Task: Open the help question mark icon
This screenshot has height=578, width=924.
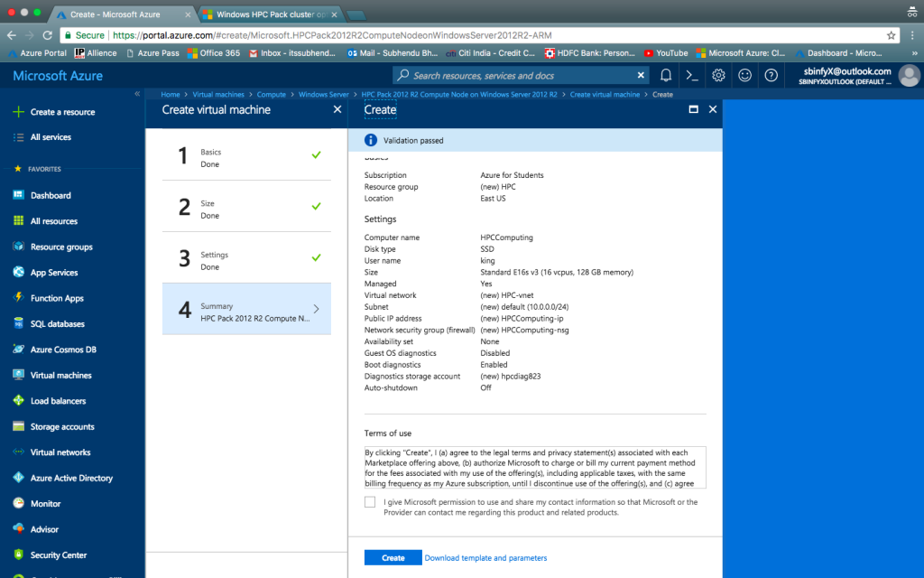Action: pyautogui.click(x=771, y=76)
